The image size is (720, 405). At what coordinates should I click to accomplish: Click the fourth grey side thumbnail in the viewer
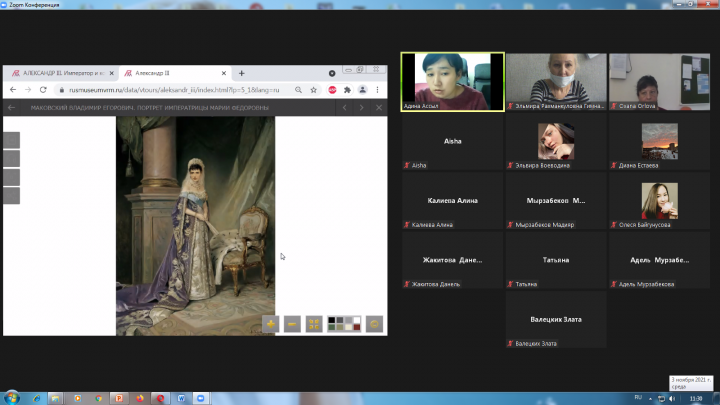tap(11, 196)
